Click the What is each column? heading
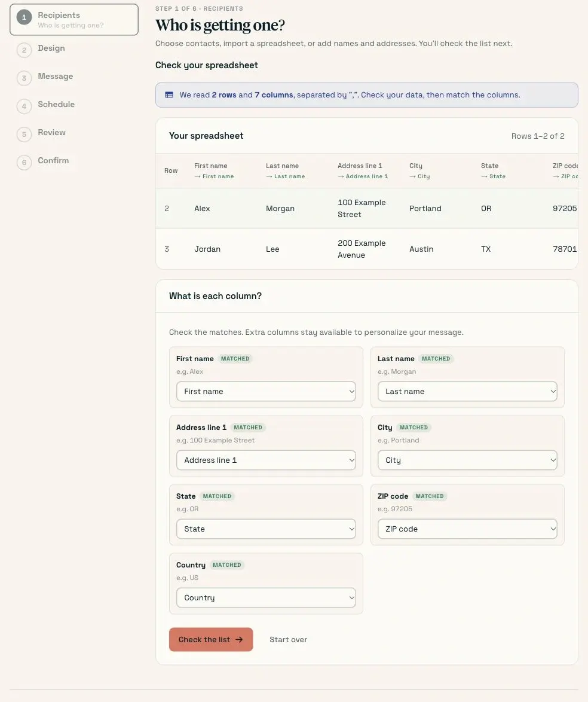This screenshot has width=588, height=702. pos(215,296)
